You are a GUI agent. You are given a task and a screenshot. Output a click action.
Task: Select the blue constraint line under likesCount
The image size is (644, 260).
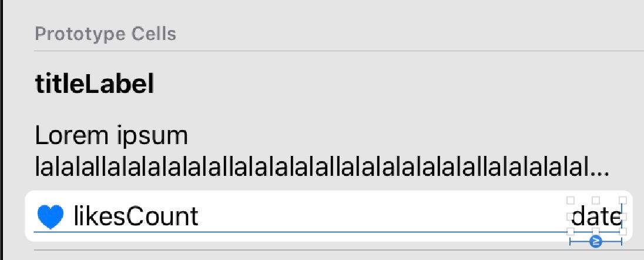click(x=301, y=232)
